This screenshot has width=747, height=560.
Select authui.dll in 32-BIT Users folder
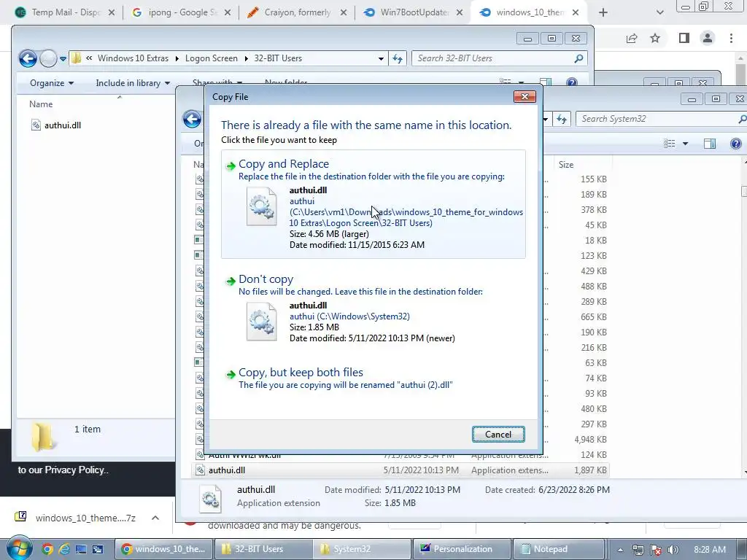[x=56, y=125]
